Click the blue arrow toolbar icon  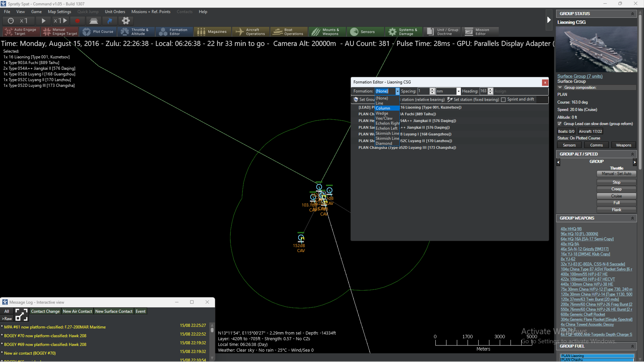coord(110,21)
